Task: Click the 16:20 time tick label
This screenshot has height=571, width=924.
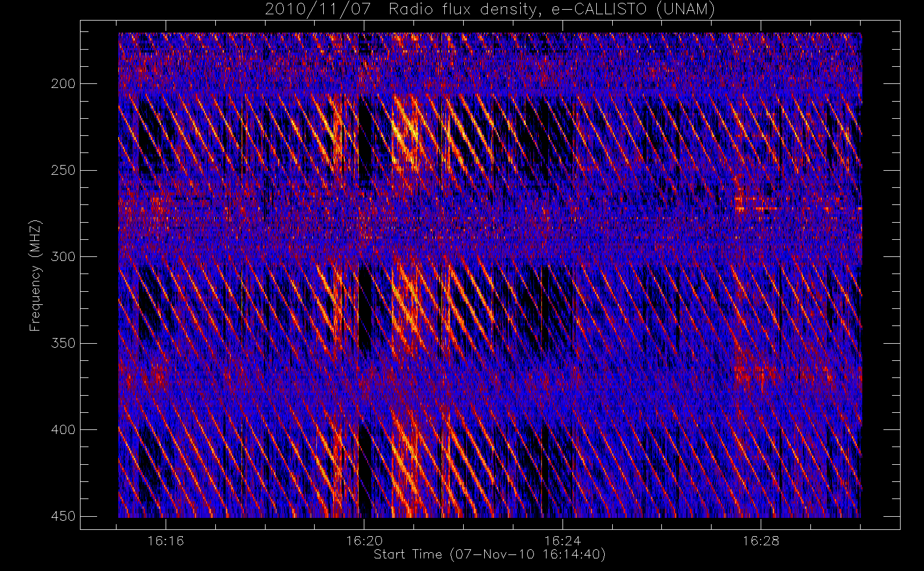Action: coord(364,541)
